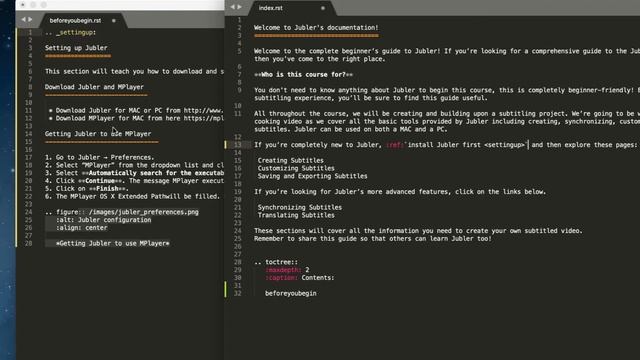Image resolution: width=640 pixels, height=360 pixels.
Task: Click step 3 'Automatically search for the executable'
Action: click(134, 173)
